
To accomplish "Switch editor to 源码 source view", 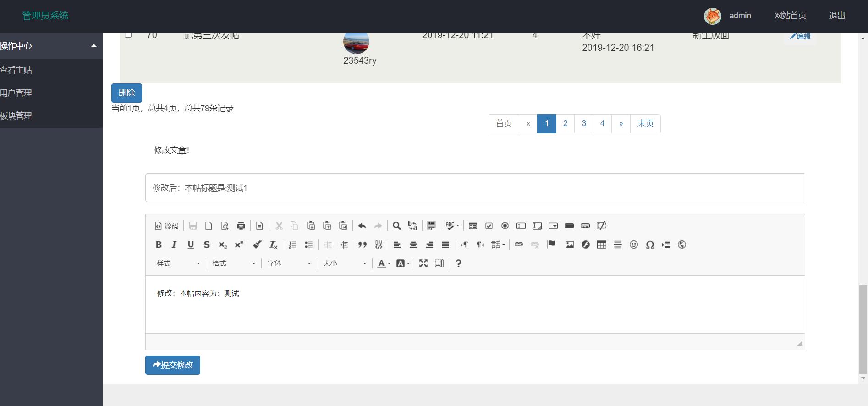I will point(166,226).
